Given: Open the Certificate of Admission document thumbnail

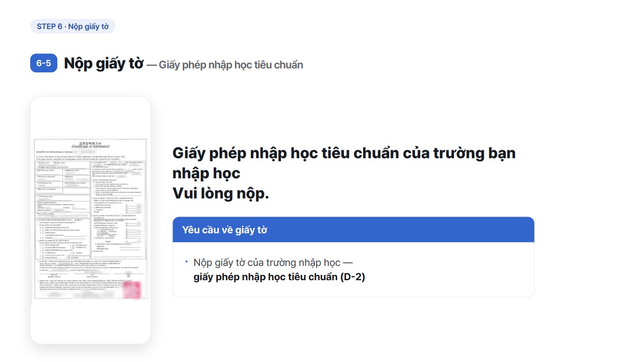Looking at the screenshot, I should coord(90,219).
